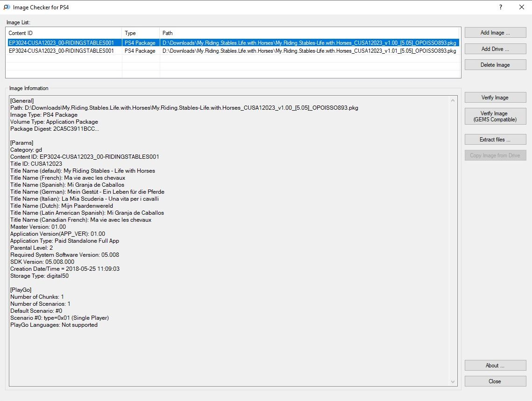Click the Required System Software Version line
The image size is (532, 401).
click(65, 255)
